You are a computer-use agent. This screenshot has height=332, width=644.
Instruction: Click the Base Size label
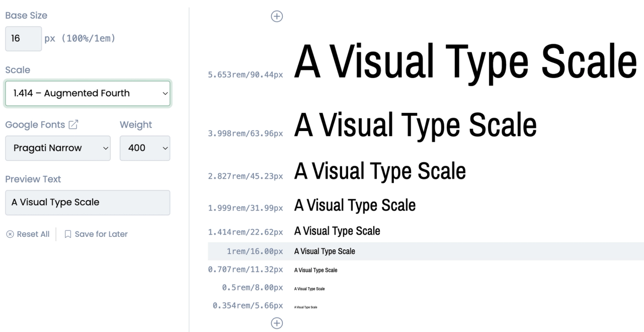pyautogui.click(x=26, y=16)
